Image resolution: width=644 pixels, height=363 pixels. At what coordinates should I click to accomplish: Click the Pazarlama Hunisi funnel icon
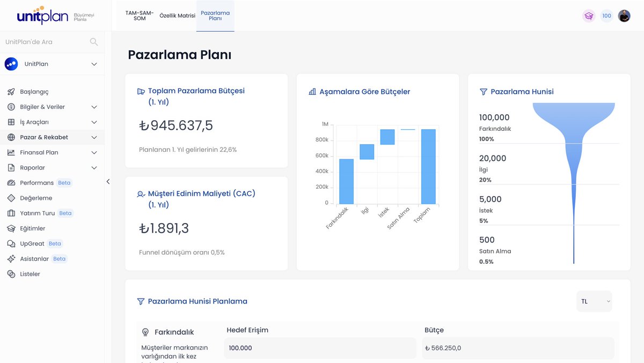483,92
